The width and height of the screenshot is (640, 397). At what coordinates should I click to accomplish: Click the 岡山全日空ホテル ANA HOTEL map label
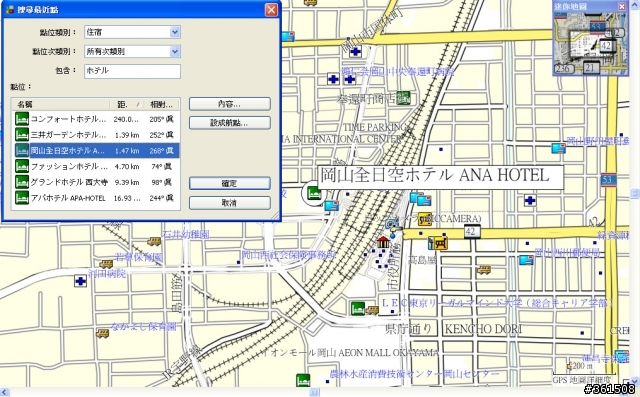tap(440, 177)
